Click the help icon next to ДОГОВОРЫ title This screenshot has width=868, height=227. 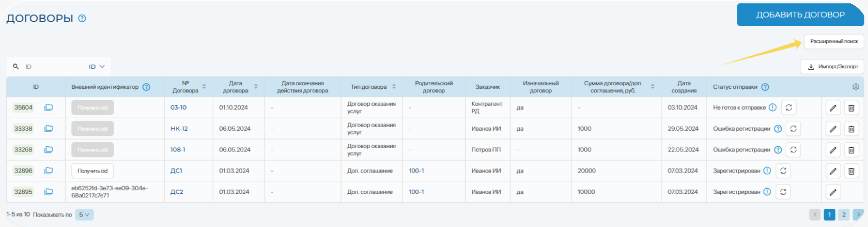coord(82,18)
